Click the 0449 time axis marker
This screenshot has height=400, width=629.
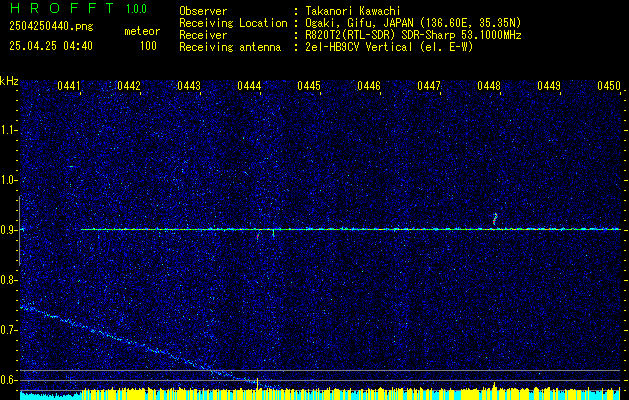click(549, 86)
